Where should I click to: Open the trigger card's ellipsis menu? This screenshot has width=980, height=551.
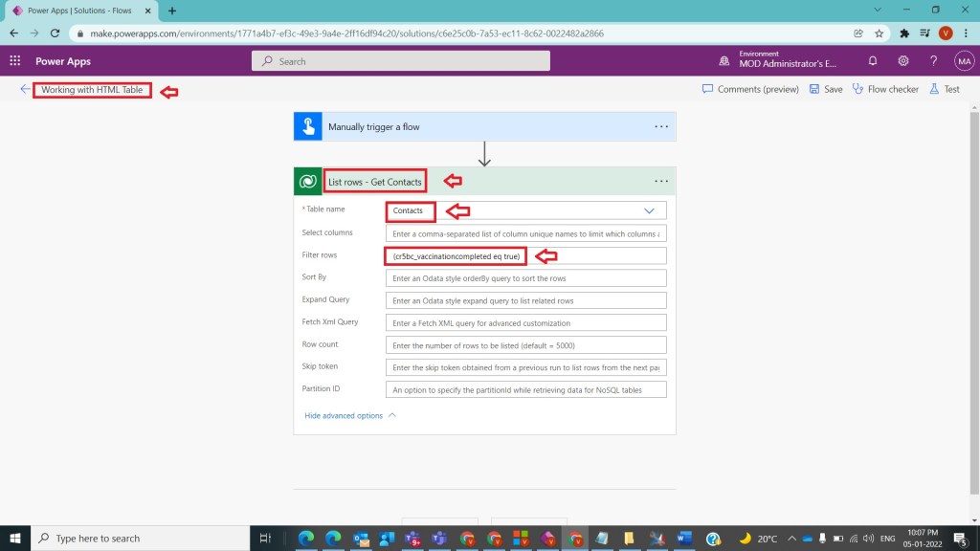pos(660,126)
